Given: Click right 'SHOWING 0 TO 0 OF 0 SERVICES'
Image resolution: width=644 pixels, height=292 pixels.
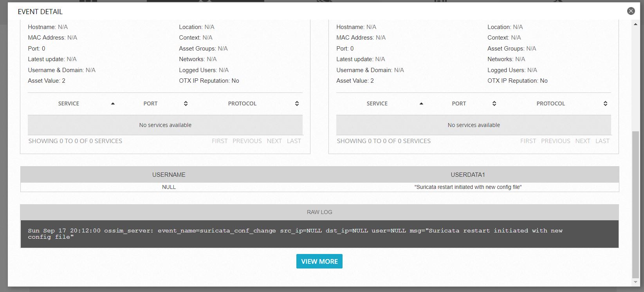Looking at the screenshot, I should (x=384, y=141).
